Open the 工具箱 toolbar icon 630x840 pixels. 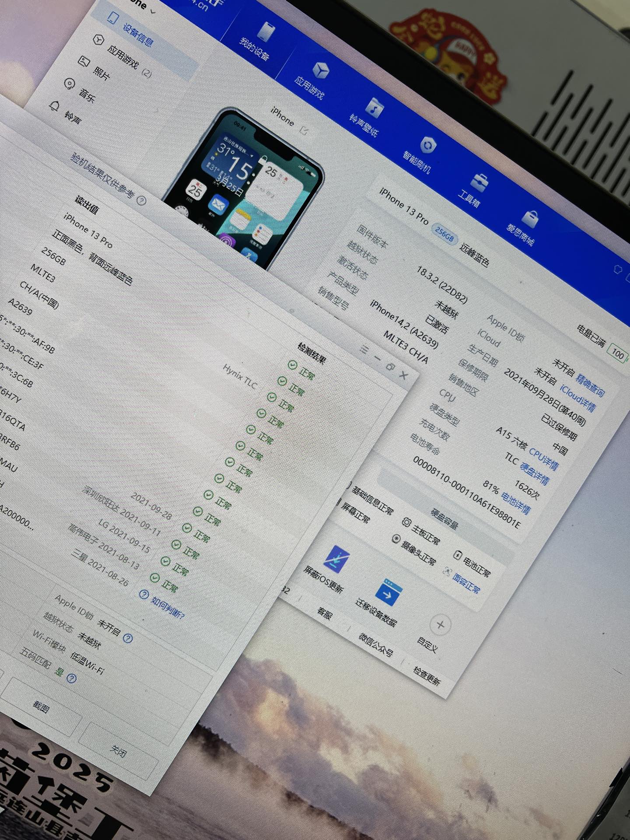coord(479,183)
